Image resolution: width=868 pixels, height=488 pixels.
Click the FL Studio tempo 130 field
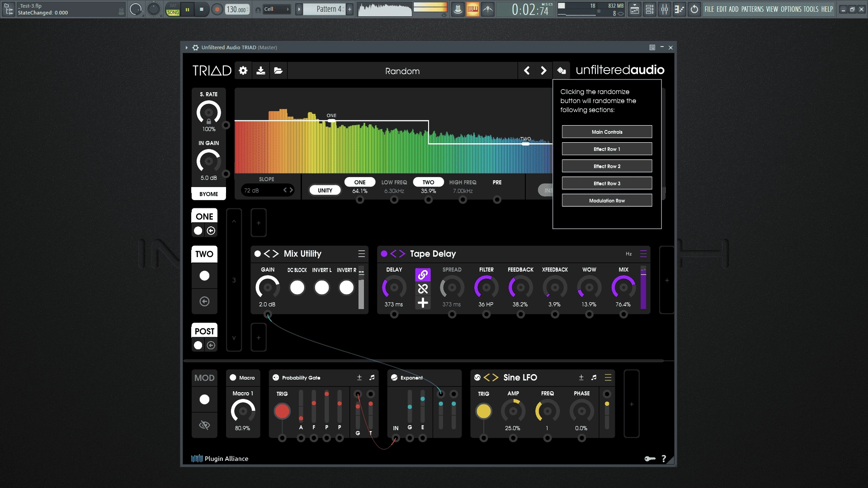click(x=237, y=9)
